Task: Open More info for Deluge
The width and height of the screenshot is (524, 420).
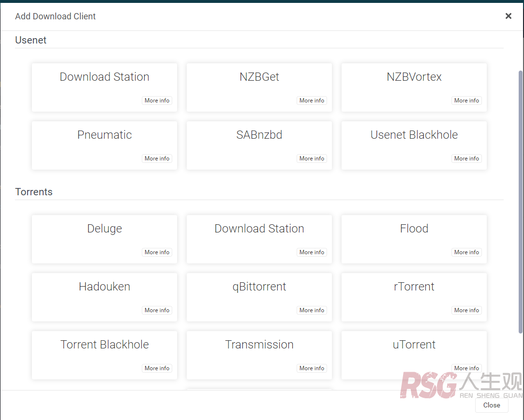Action: (x=157, y=252)
